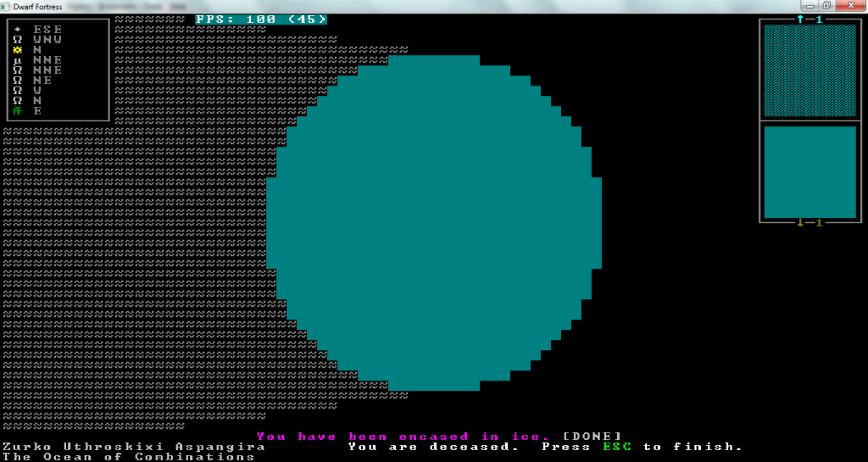The image size is (868, 462).
Task: Select the omega symbol in the N row
Action: point(18,101)
